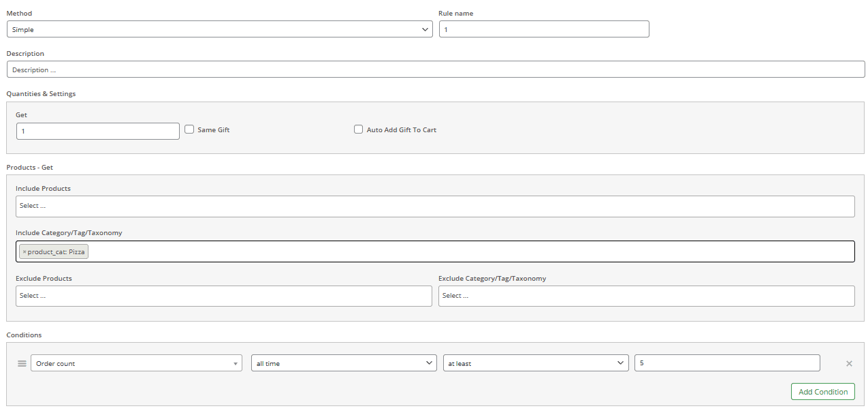
Task: Enable the Same Gift checkbox
Action: point(189,129)
